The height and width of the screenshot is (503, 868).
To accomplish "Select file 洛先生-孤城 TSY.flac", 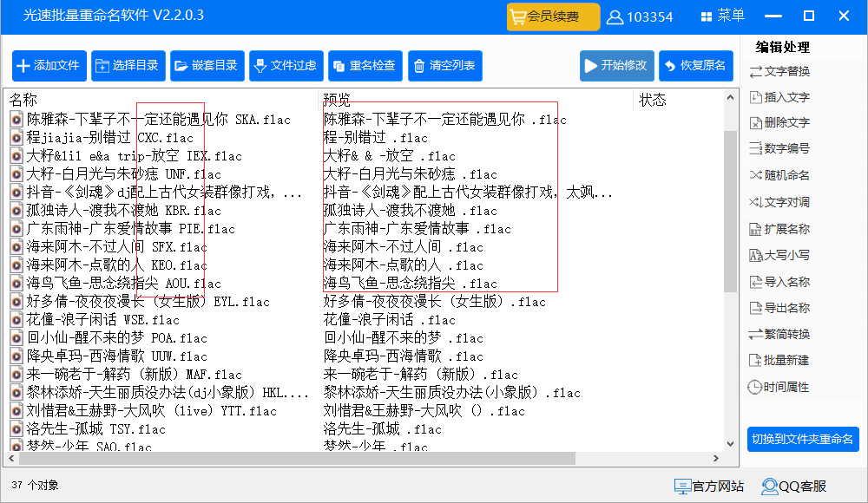I will coord(95,428).
